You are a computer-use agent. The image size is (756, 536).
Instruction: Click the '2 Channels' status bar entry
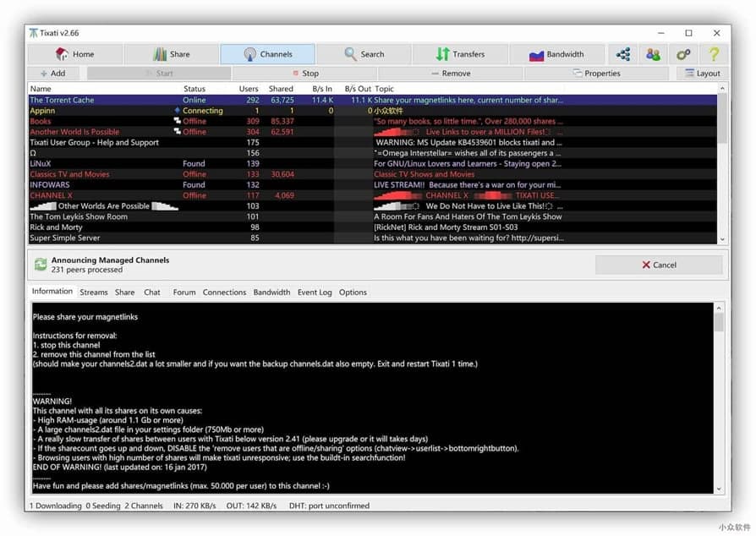144,506
